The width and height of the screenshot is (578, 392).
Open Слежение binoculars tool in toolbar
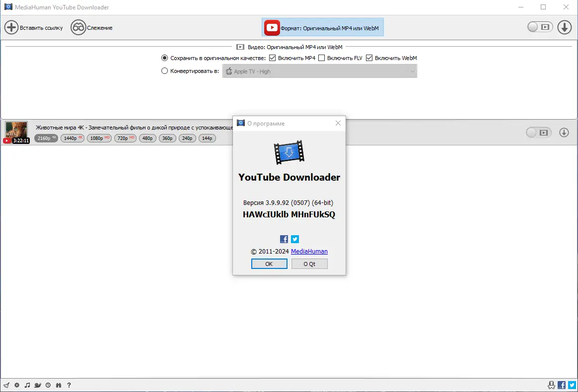[78, 28]
